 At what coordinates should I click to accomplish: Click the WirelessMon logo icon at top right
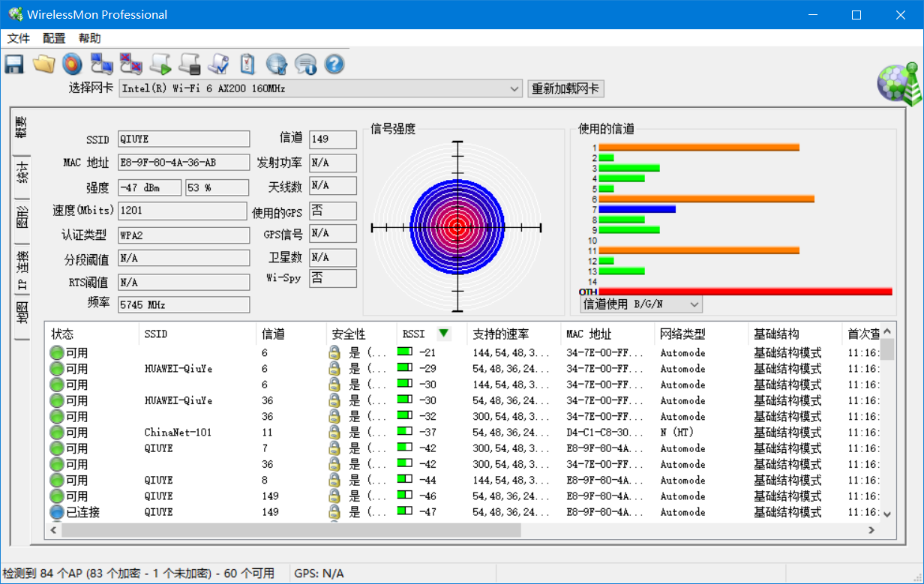(898, 82)
